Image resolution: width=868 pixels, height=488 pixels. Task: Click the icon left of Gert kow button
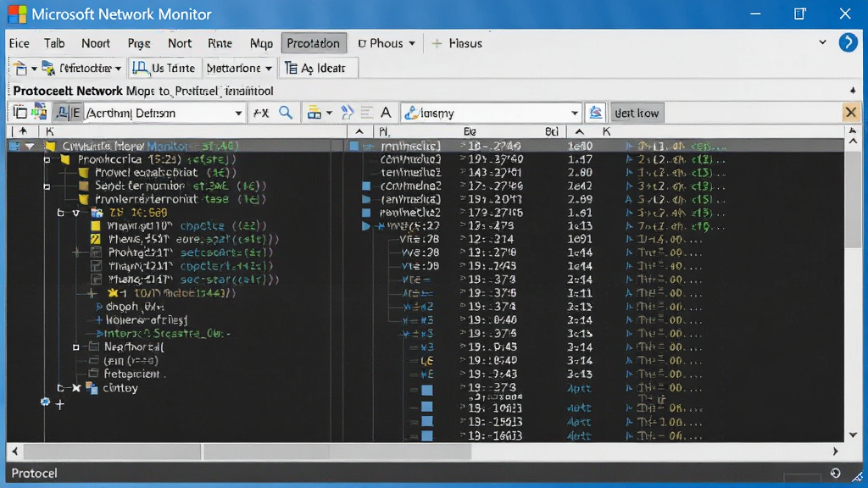596,113
